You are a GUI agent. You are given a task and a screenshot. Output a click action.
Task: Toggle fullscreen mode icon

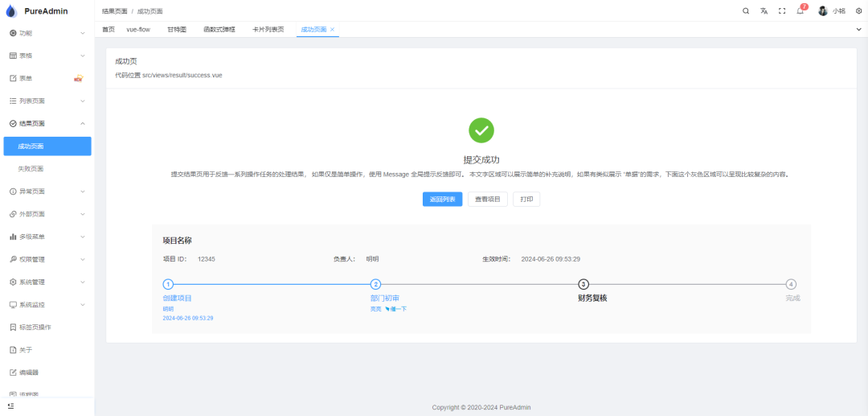(x=782, y=11)
